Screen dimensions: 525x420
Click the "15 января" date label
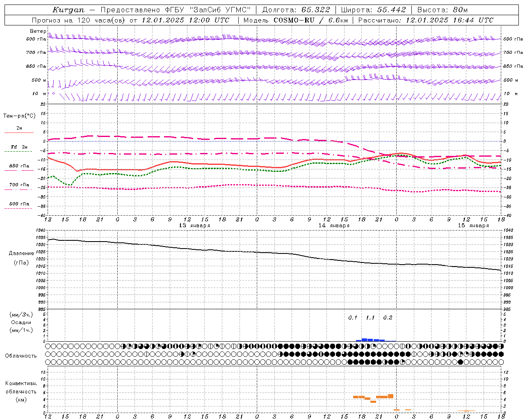point(473,226)
